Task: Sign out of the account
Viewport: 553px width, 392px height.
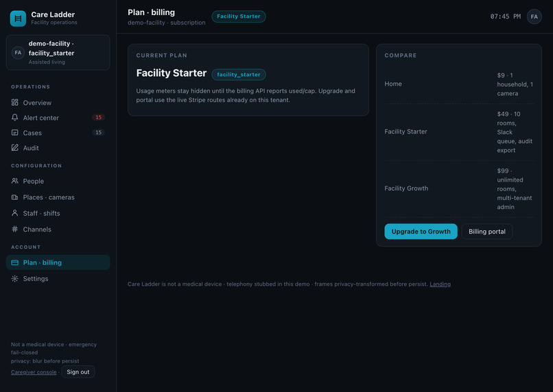Action: point(78,372)
